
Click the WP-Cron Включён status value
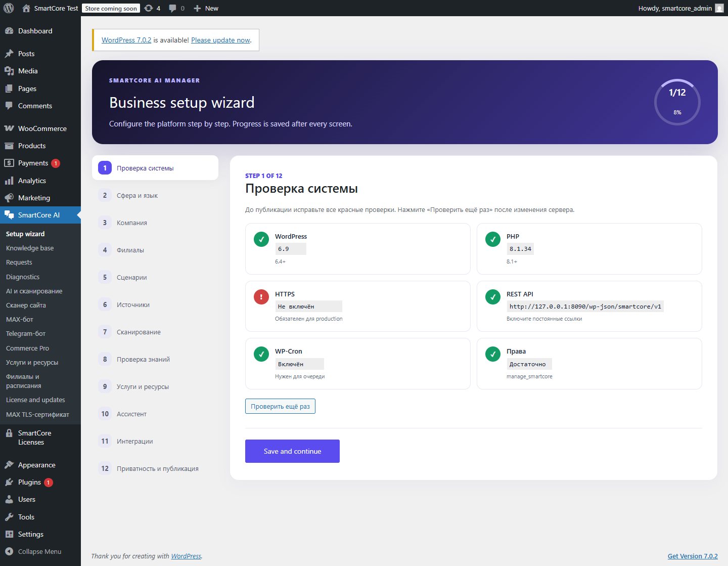(x=299, y=364)
